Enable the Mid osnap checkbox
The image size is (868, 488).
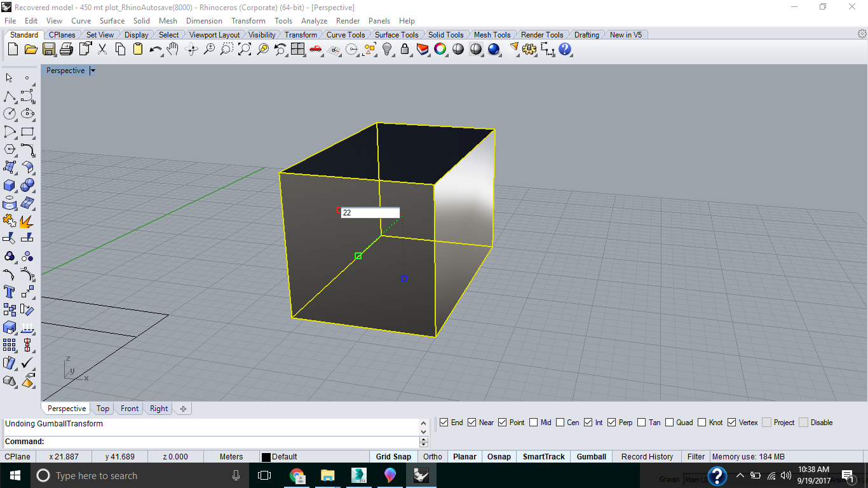pyautogui.click(x=533, y=423)
